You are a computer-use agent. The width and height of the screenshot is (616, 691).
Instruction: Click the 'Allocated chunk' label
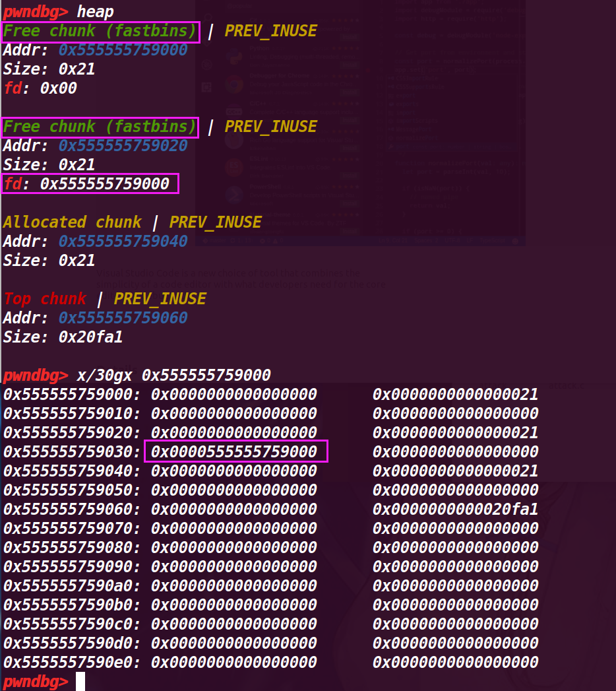[x=72, y=222]
